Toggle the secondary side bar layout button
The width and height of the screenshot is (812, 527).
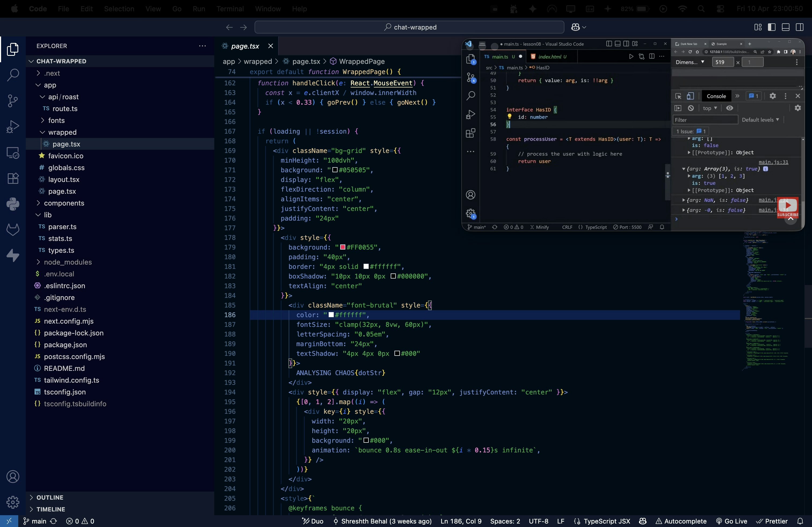pos(799,27)
